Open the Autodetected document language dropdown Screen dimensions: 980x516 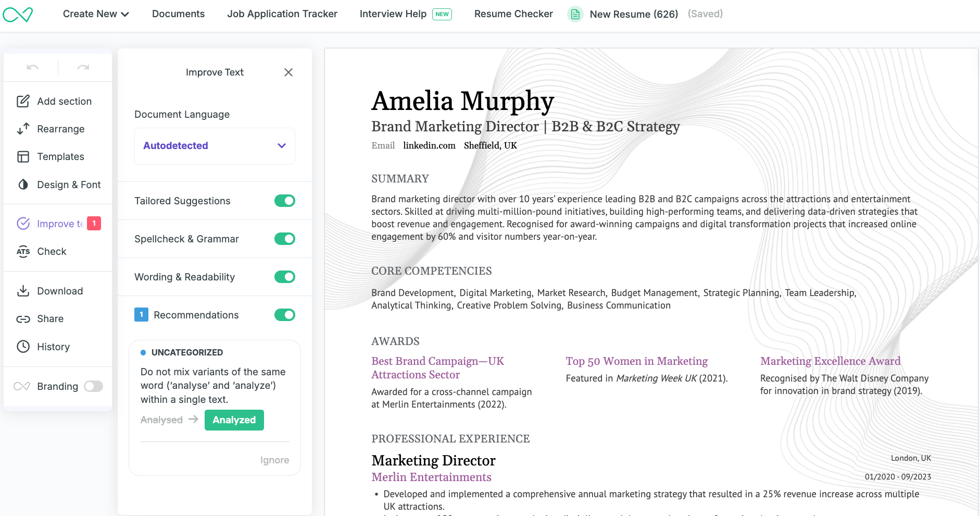pyautogui.click(x=215, y=146)
